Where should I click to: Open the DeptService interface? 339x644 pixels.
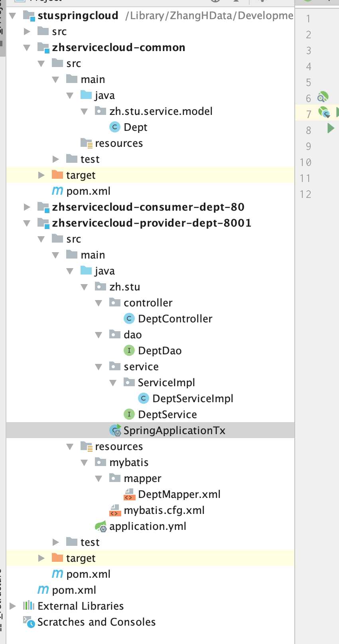(167, 415)
